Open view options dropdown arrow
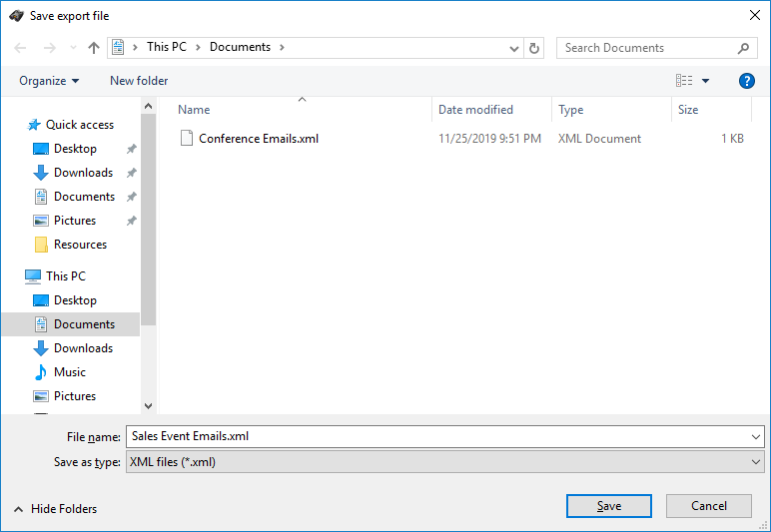Image resolution: width=771 pixels, height=532 pixels. click(705, 81)
